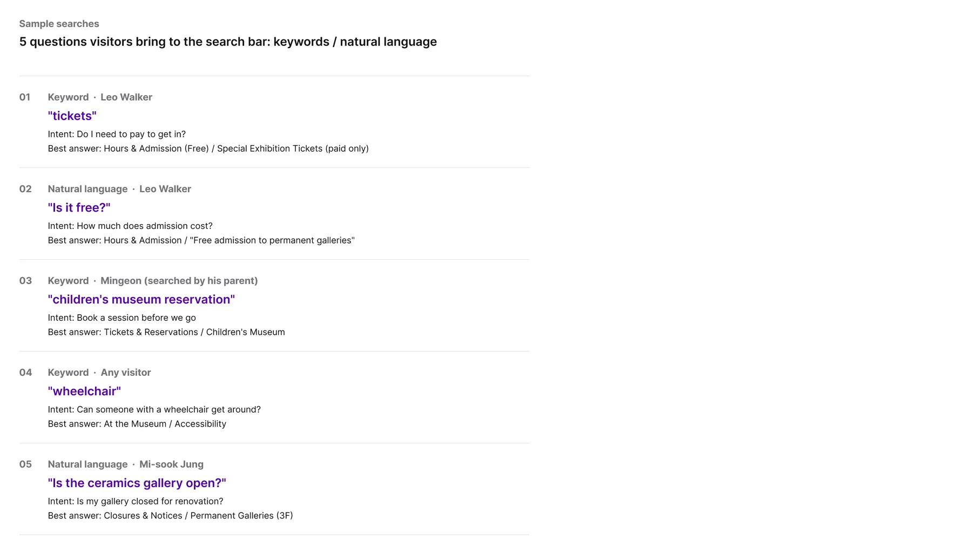The height and width of the screenshot is (560, 972).
Task: Open the "tickets" sample search
Action: click(x=72, y=116)
